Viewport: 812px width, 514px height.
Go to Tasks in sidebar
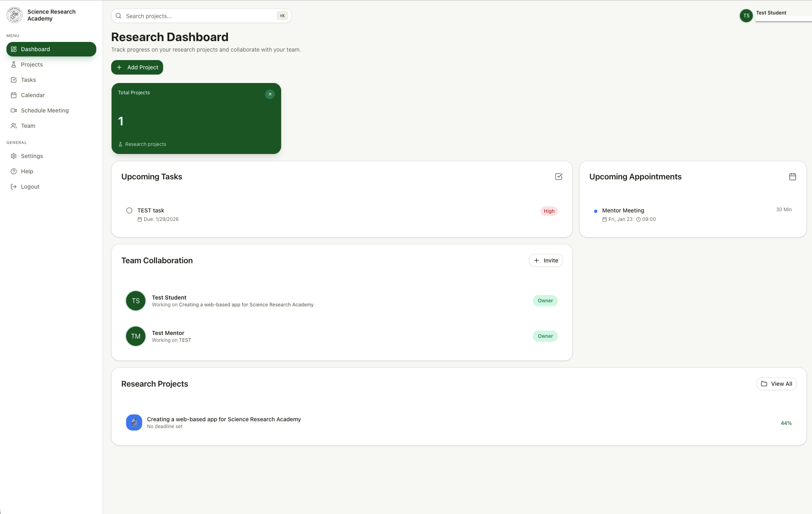pos(28,80)
